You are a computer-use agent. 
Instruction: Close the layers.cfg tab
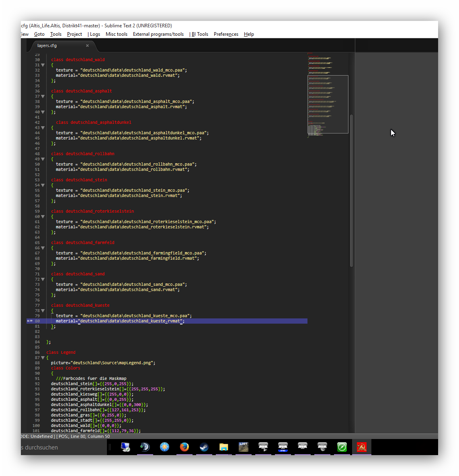(87, 46)
